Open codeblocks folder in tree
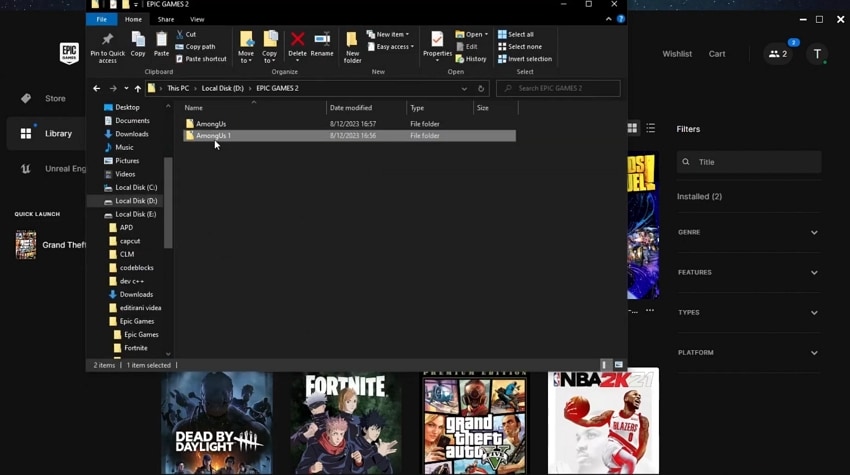Screen dimensions: 850x475 pyautogui.click(x=136, y=267)
